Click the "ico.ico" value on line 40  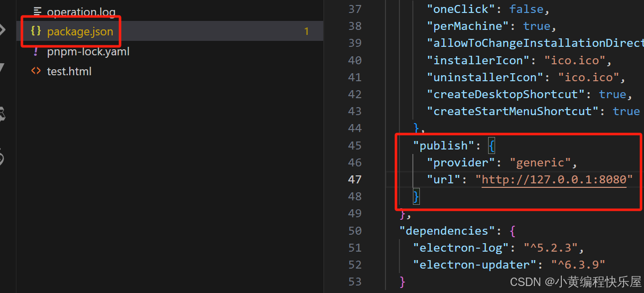[x=574, y=60]
